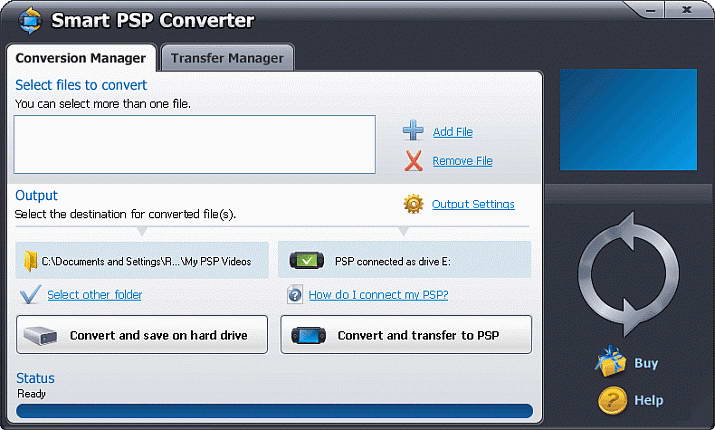Click the large circular convert arrows icon
Image resolution: width=715 pixels, height=430 pixels.
click(x=629, y=274)
